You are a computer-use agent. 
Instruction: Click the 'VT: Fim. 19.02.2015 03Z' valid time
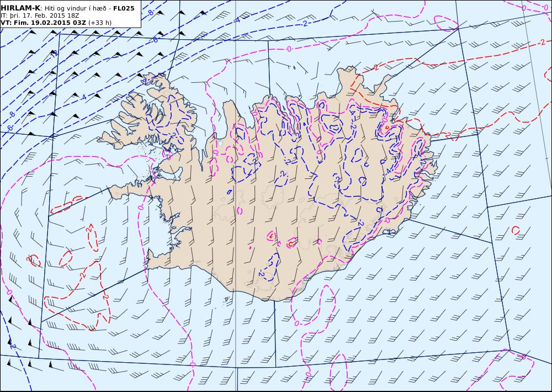pos(43,23)
